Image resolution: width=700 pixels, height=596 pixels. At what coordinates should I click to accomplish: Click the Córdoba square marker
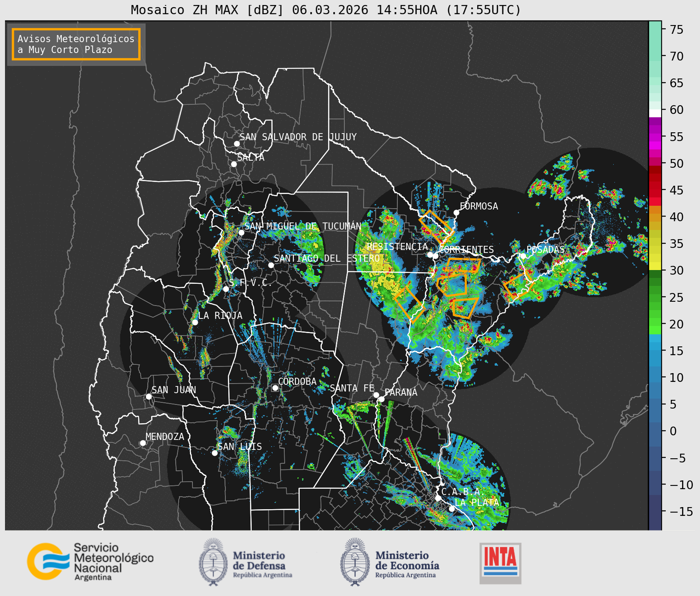[275, 388]
